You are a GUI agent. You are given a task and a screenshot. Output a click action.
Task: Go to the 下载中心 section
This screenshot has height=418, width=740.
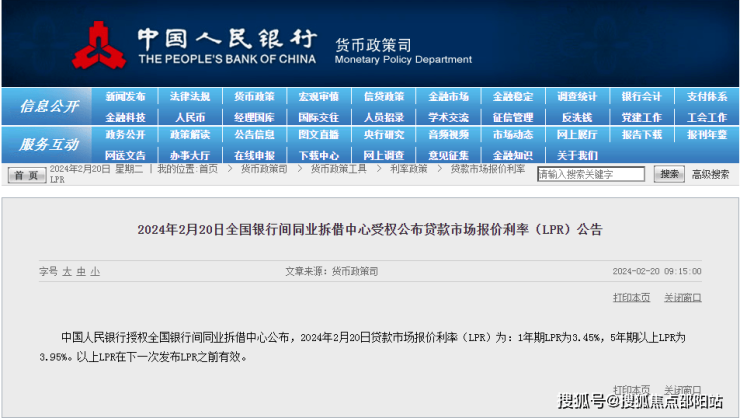[x=319, y=155]
